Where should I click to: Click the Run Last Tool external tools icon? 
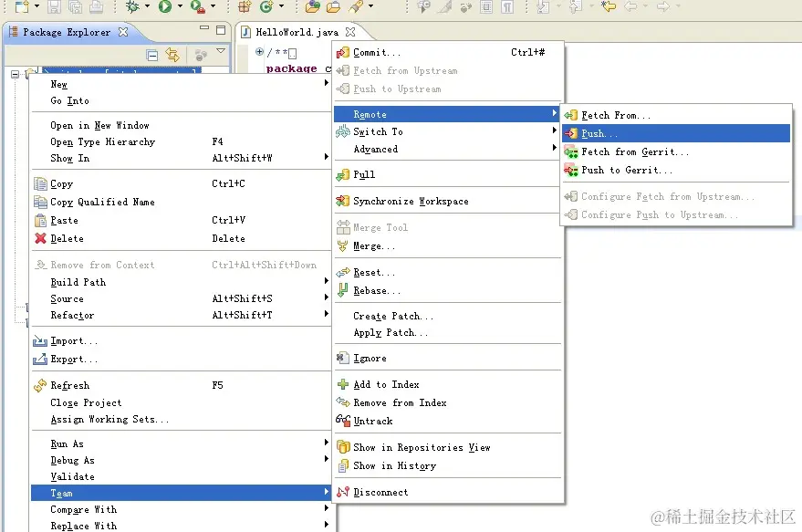point(197,6)
